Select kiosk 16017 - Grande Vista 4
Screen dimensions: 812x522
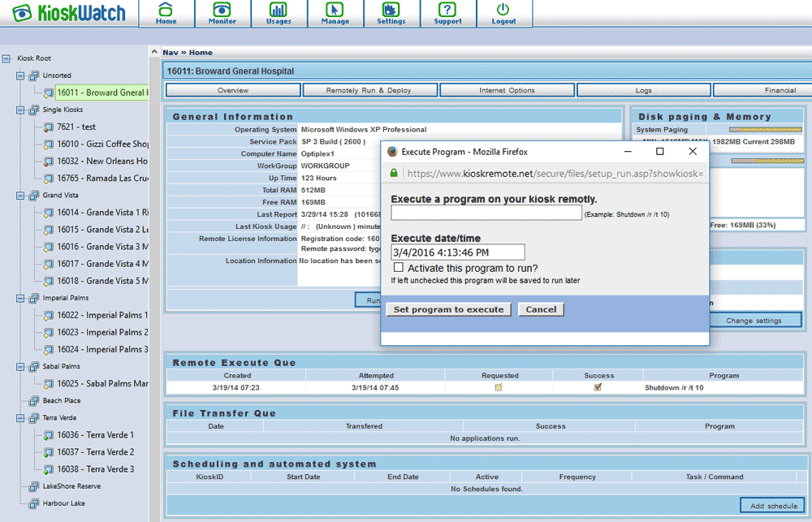[102, 264]
